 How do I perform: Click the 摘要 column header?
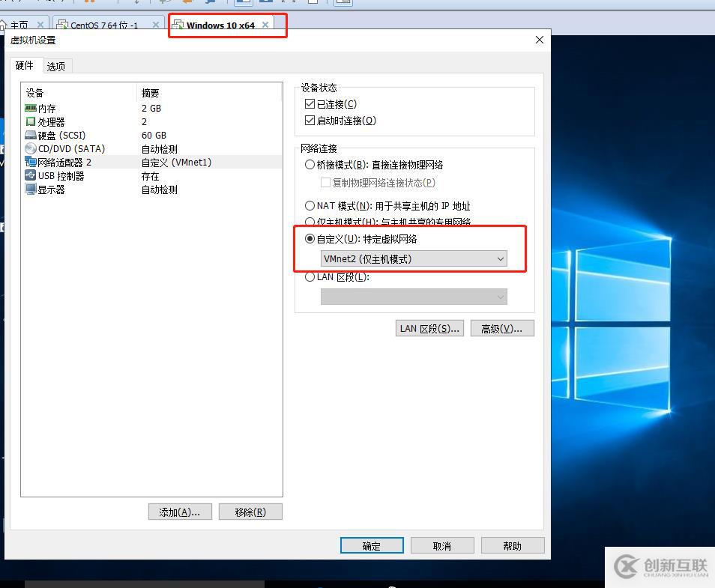[x=210, y=93]
